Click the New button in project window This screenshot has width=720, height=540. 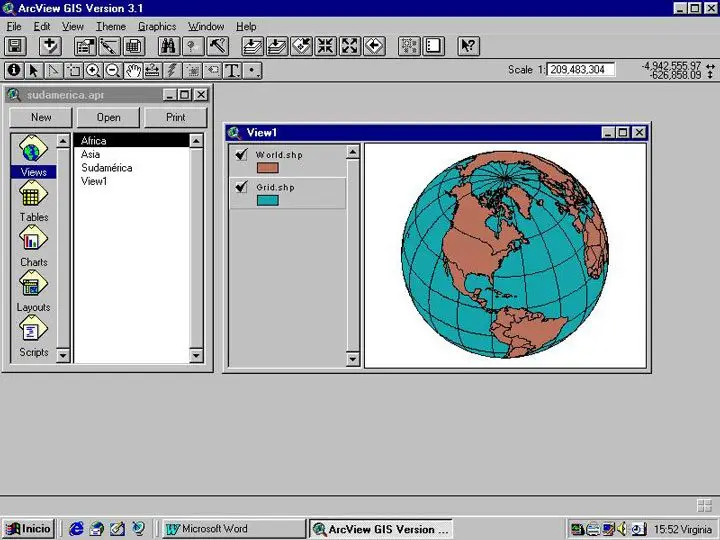(41, 117)
